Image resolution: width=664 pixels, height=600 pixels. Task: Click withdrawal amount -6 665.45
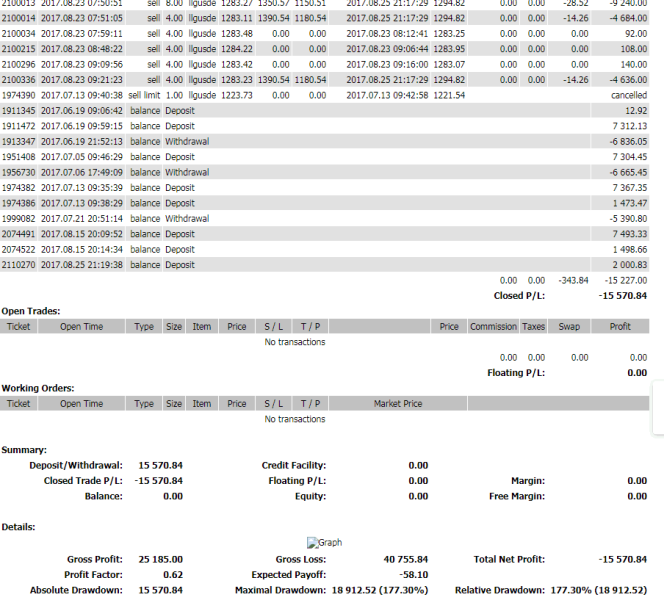[628, 172]
